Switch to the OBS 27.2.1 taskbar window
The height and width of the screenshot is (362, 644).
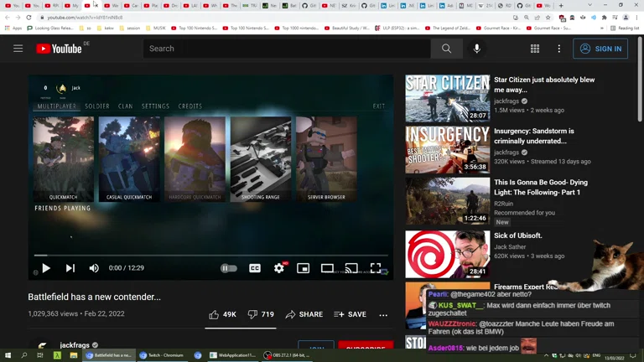click(x=287, y=355)
